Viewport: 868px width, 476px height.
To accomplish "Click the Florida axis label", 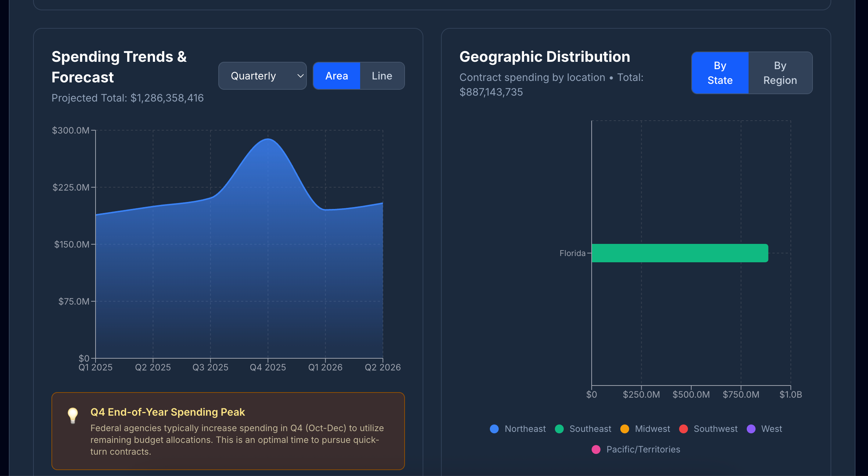I will click(572, 253).
